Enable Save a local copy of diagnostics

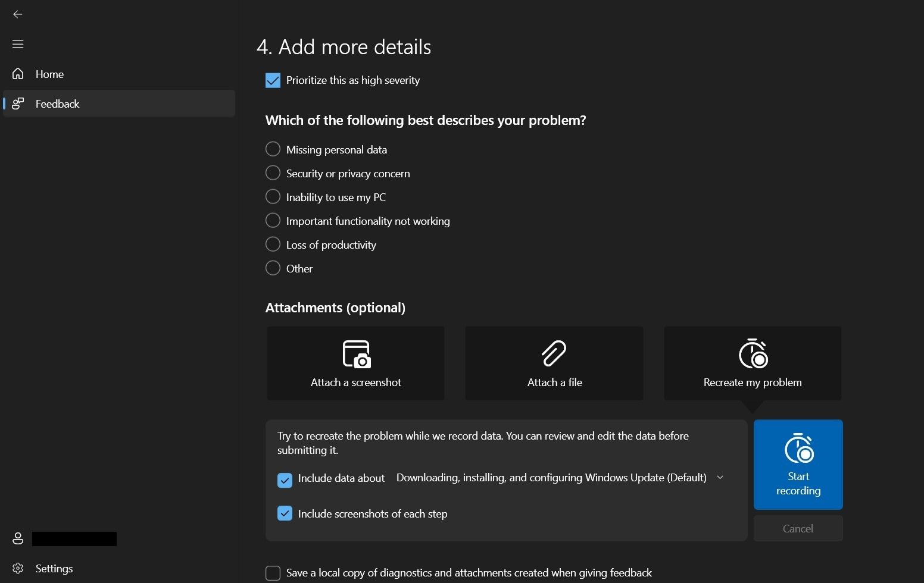point(273,573)
